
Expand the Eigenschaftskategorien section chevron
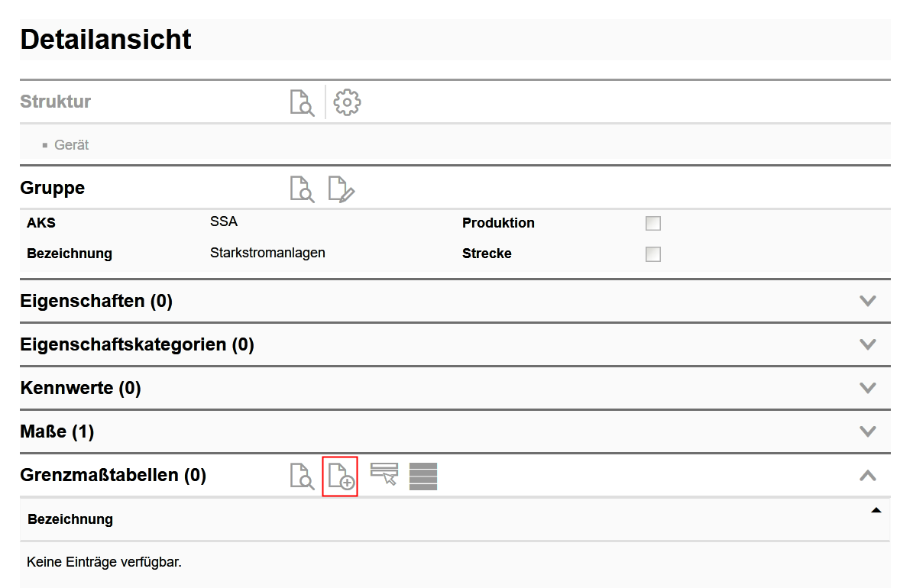point(867,344)
